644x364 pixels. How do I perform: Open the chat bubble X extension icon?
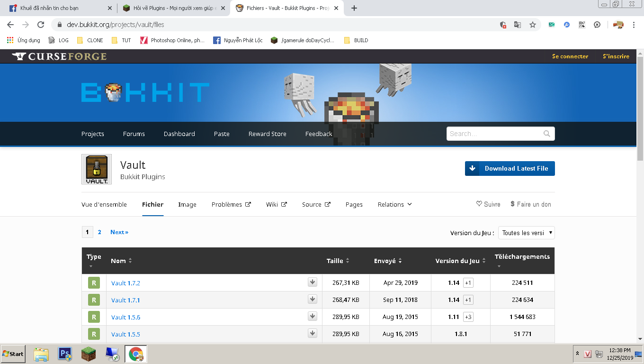click(597, 25)
